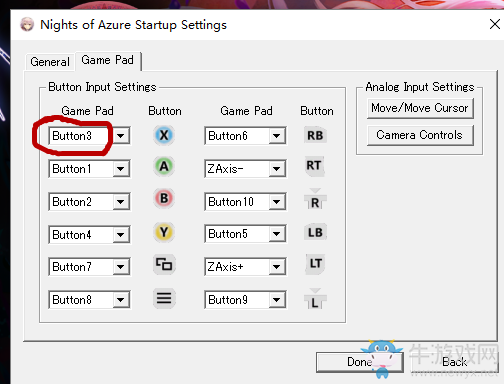This screenshot has width=504, height=384.
Task: Click the Done button
Action: 360,362
